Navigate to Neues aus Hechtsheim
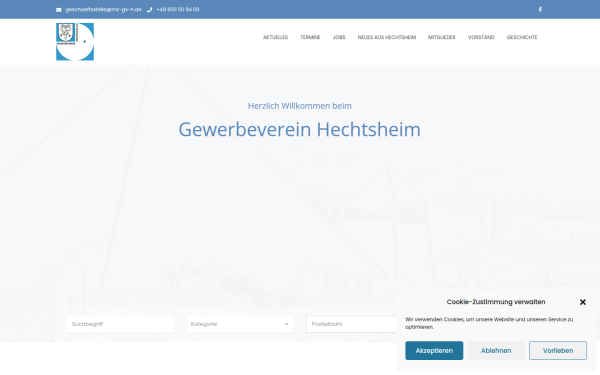The image size is (600, 375). (x=386, y=37)
